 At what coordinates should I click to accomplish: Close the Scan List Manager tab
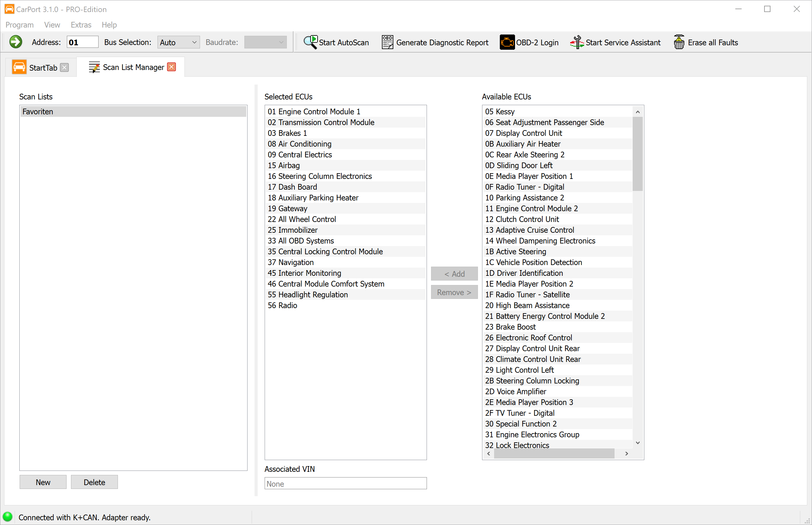click(171, 67)
